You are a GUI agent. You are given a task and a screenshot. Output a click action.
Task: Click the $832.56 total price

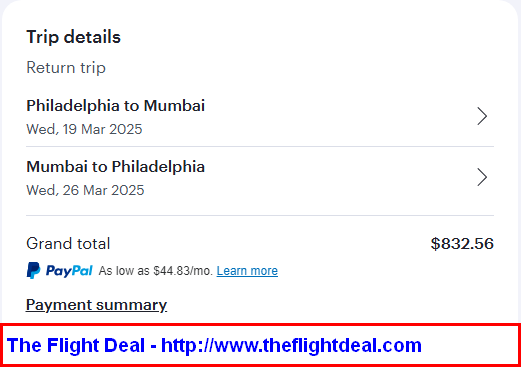point(462,244)
